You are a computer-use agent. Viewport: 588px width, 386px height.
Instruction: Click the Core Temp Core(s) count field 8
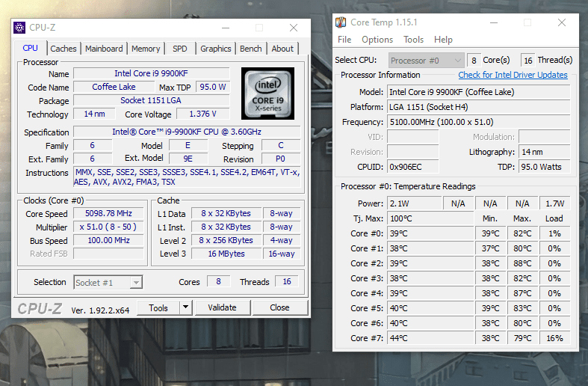[474, 61]
